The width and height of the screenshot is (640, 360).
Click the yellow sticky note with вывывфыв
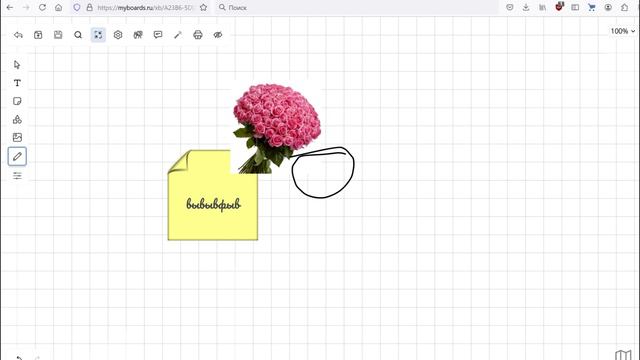213,204
